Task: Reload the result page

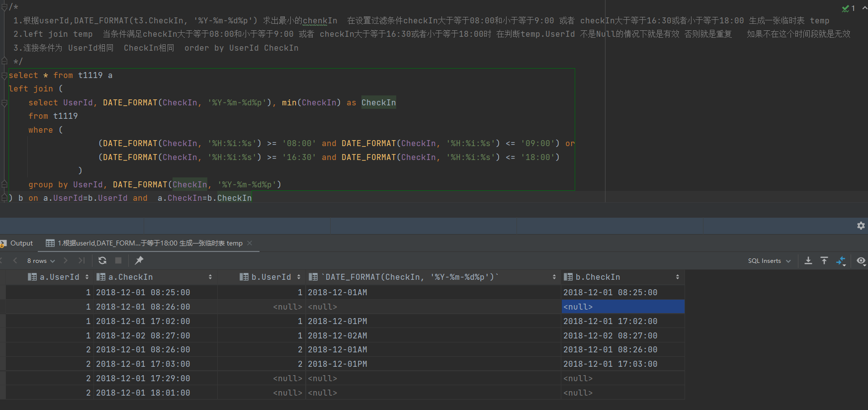Action: coord(102,260)
